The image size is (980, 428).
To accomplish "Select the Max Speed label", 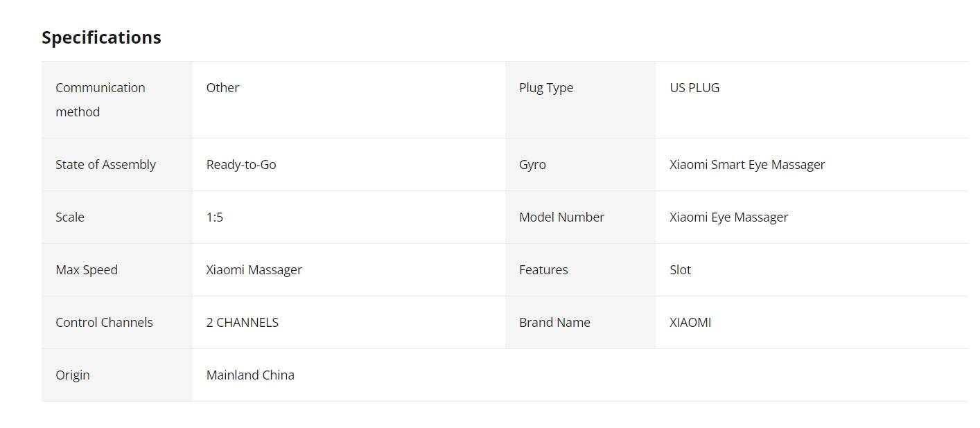I will click(x=87, y=269).
